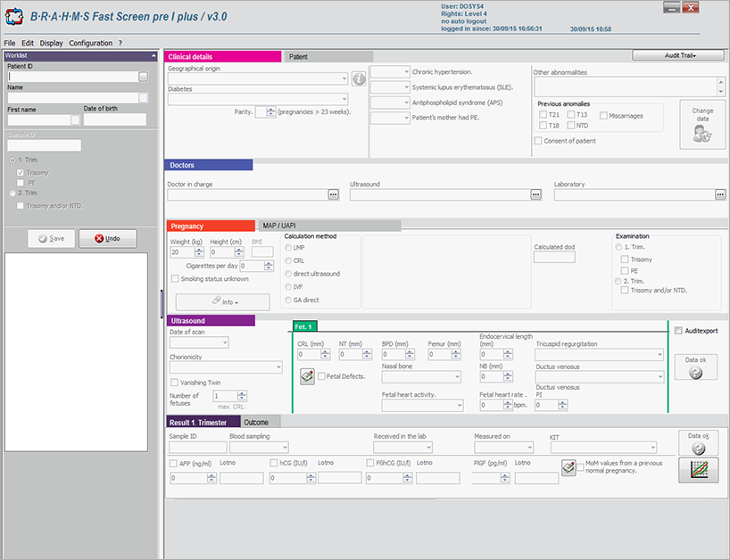
Task: Enable the Vanishing Twin checkbox
Action: (x=175, y=381)
